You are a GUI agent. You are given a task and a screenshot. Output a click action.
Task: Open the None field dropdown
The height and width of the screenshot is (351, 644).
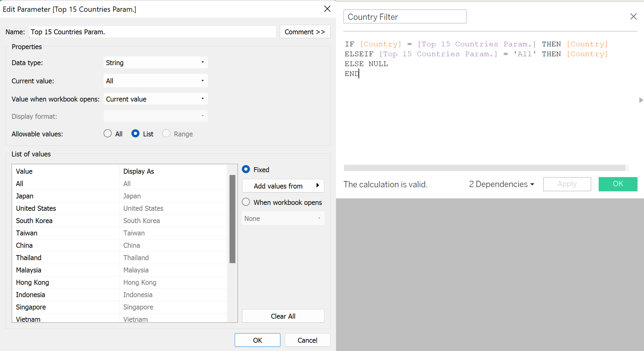click(x=283, y=218)
